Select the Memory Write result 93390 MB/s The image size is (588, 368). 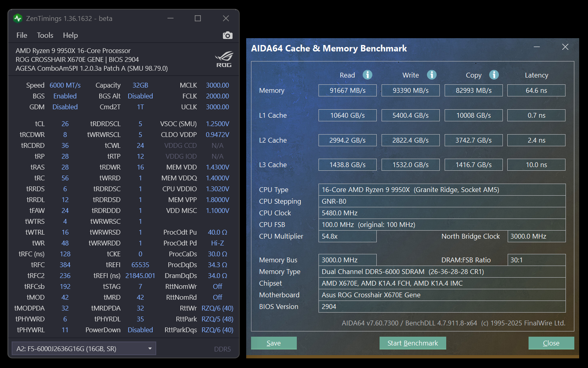coord(410,90)
